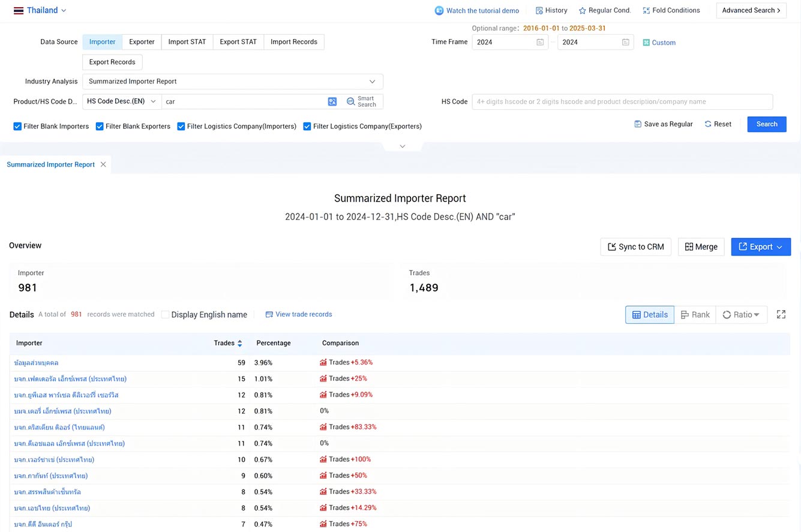Open the HS Code Desc.(EN) dropdown
801x532 pixels.
[x=122, y=101]
